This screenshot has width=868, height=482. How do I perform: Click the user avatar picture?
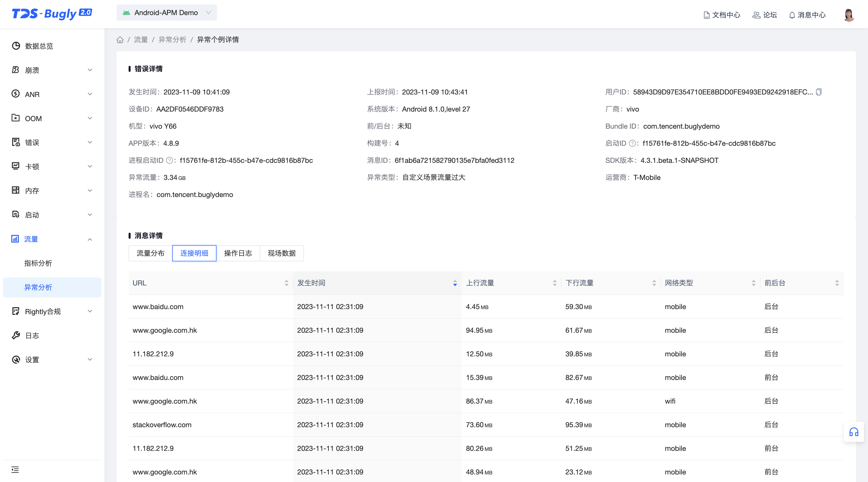(849, 15)
